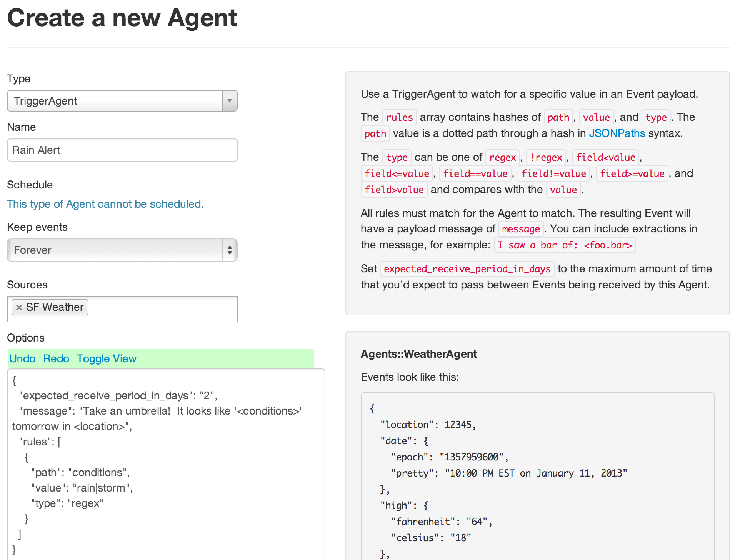The width and height of the screenshot is (740, 560).
Task: Click the "rules": [ line in Options
Action: (40, 442)
